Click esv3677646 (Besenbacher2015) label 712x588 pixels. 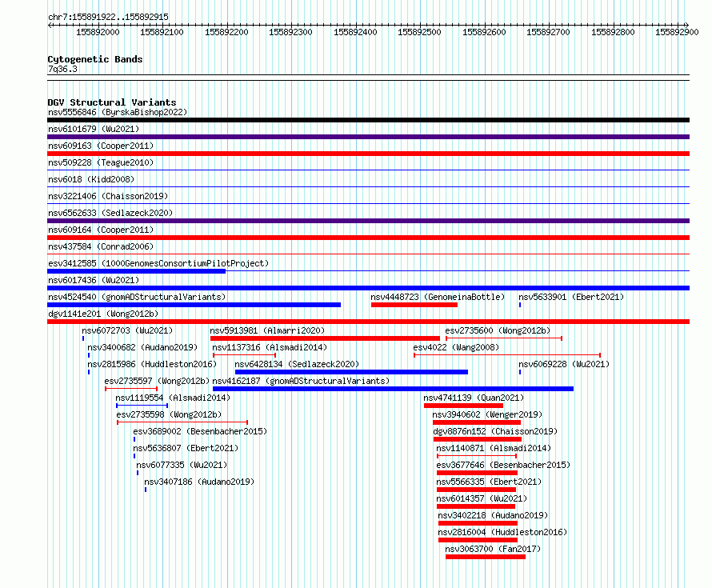pyautogui.click(x=503, y=465)
